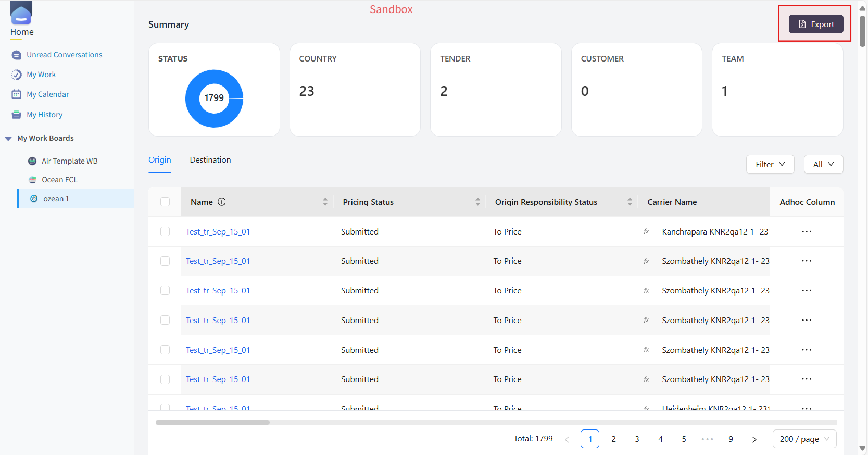Switch to the Destination tab
Viewport: 868px width, 455px height.
210,160
